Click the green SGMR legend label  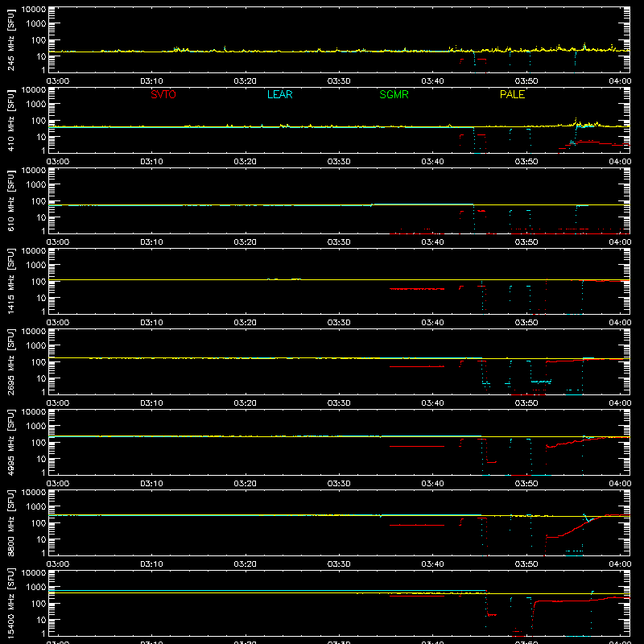tap(394, 94)
